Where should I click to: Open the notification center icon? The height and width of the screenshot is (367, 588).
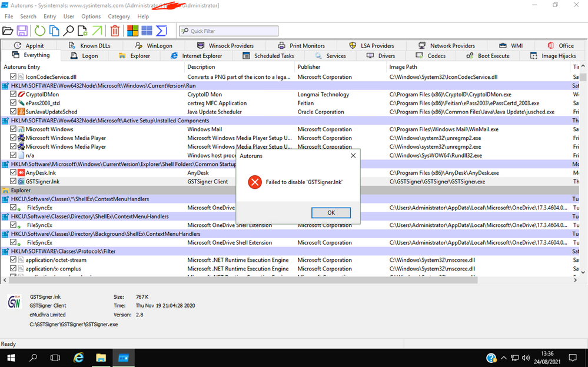[x=573, y=358]
